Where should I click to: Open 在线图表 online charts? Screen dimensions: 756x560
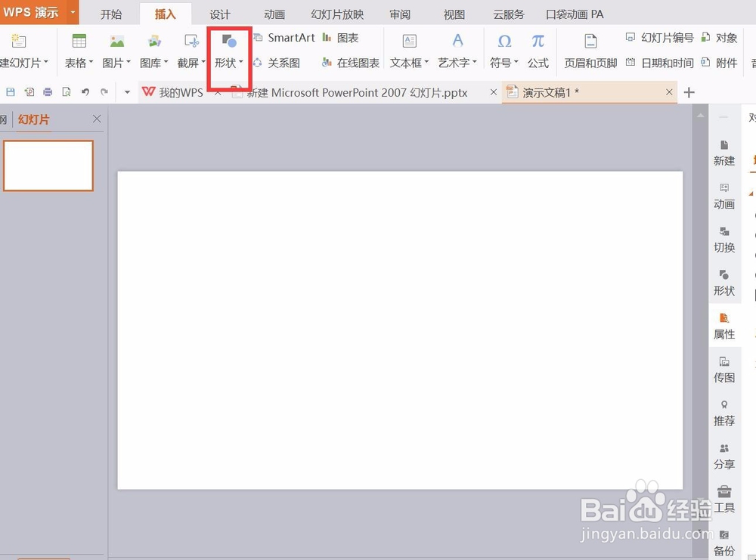(x=351, y=63)
